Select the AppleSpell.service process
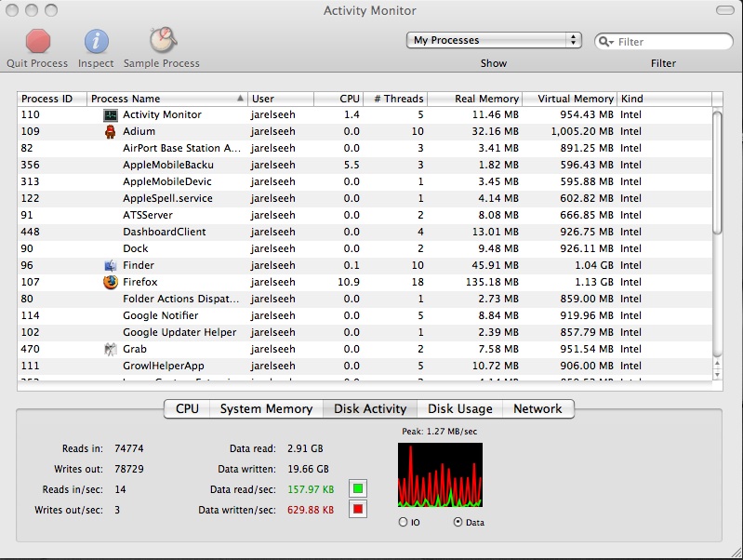 [365, 199]
